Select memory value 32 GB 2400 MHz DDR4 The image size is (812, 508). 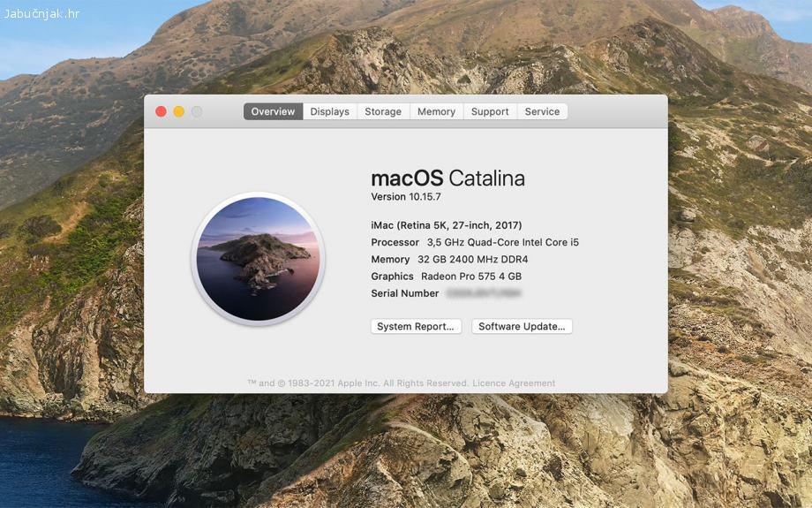tap(473, 259)
